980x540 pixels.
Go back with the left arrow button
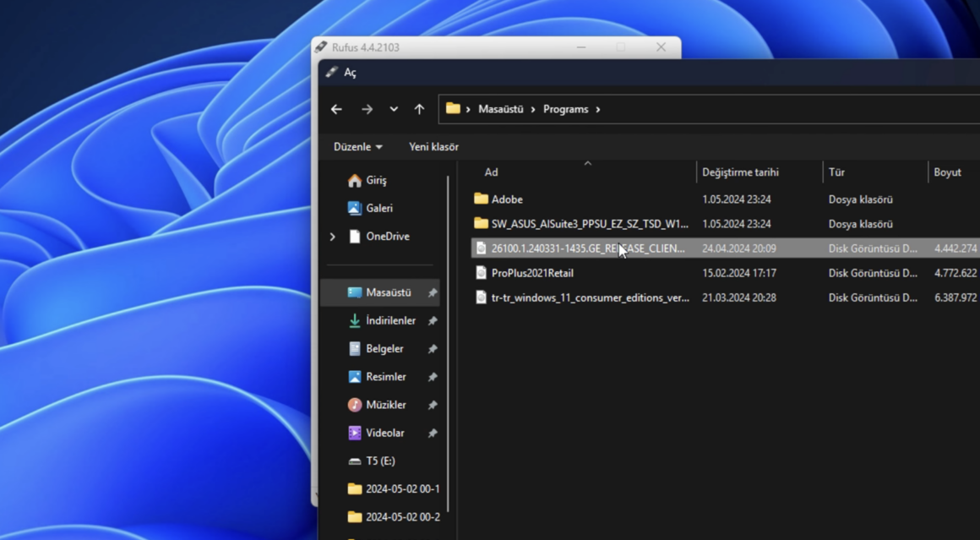coord(336,109)
